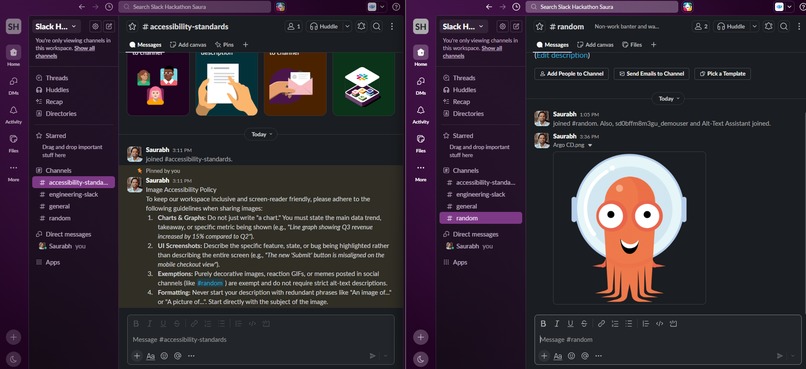Screen dimensions: 806x369
Task: Bulleted list icon in #random composer
Action: (629, 323)
